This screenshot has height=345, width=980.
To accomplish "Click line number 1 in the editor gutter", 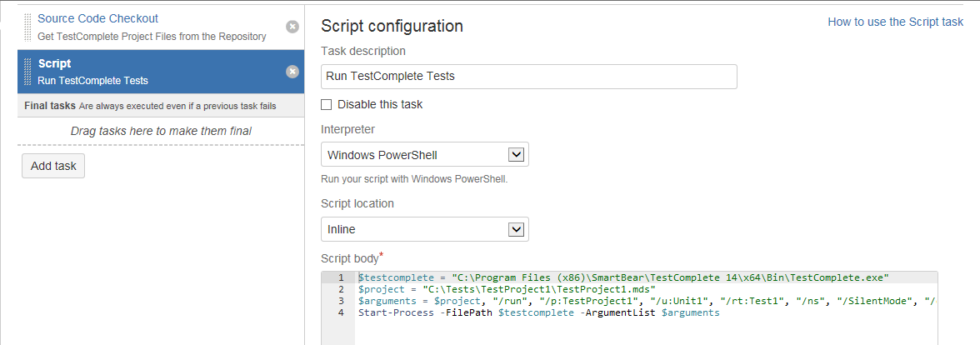I will 342,277.
